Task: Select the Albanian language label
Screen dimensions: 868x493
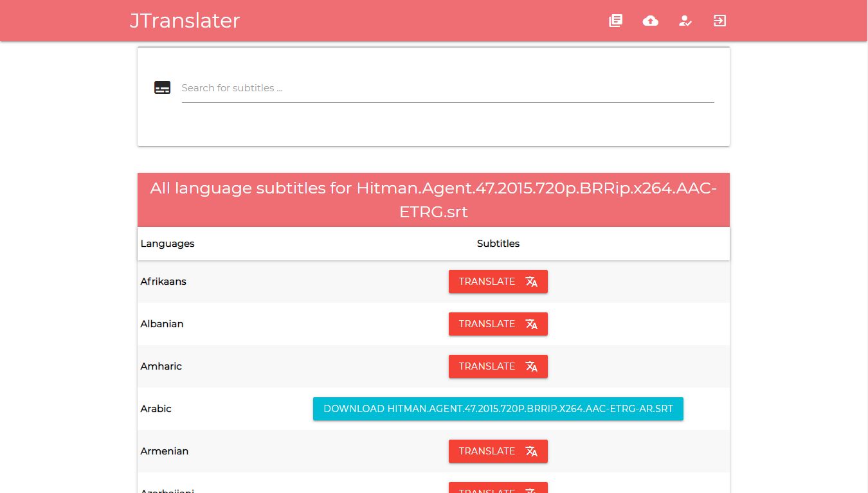Action: coord(162,324)
